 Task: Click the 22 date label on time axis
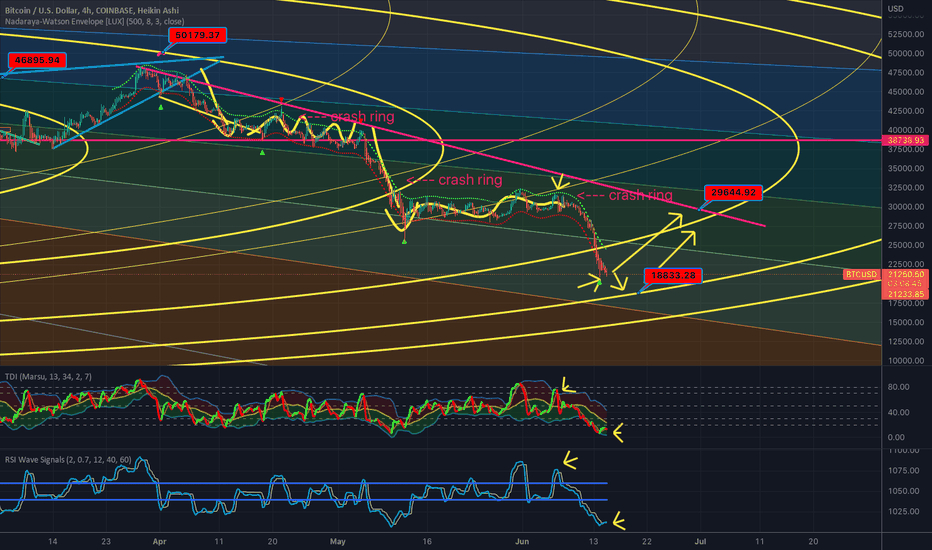(647, 542)
